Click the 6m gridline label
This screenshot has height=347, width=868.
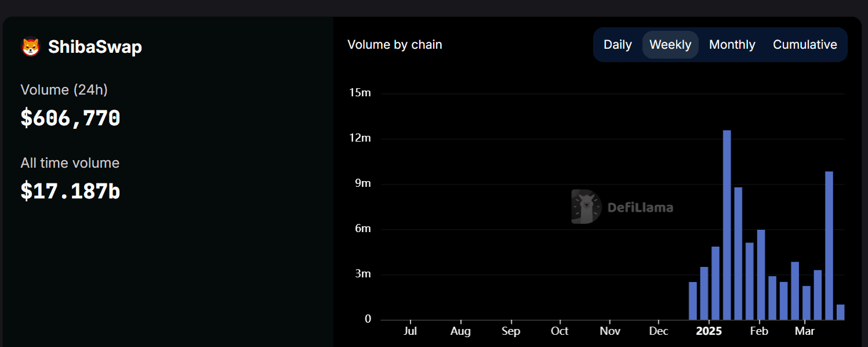(x=364, y=228)
